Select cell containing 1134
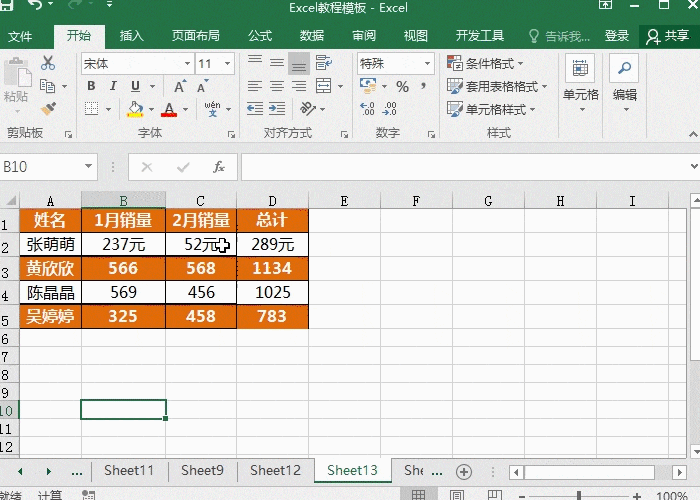Viewport: 700px width, 500px height. 272,268
